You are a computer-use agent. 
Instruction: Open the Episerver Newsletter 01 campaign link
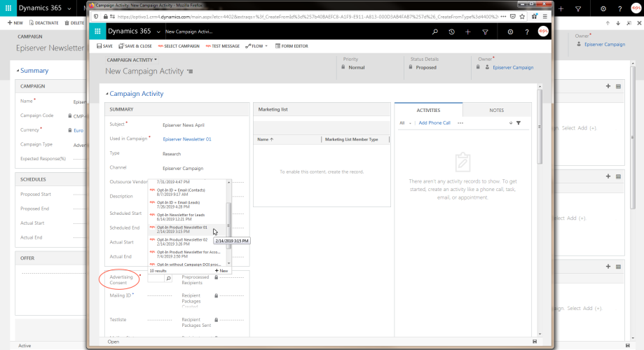tap(187, 139)
